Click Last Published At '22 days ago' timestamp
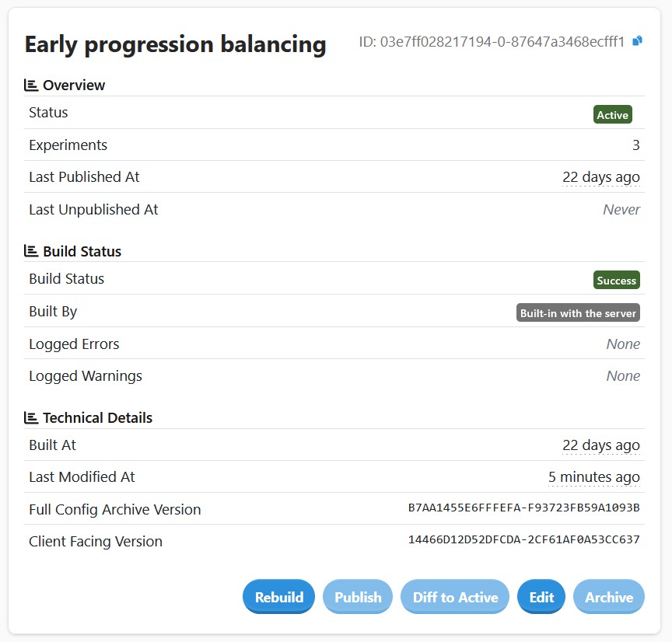The height and width of the screenshot is (642, 672). (601, 177)
